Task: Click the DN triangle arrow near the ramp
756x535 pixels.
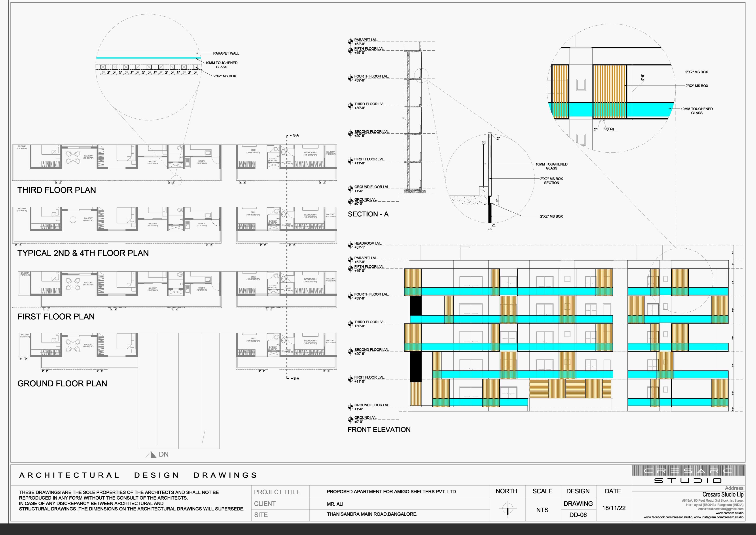Action: 151,455
